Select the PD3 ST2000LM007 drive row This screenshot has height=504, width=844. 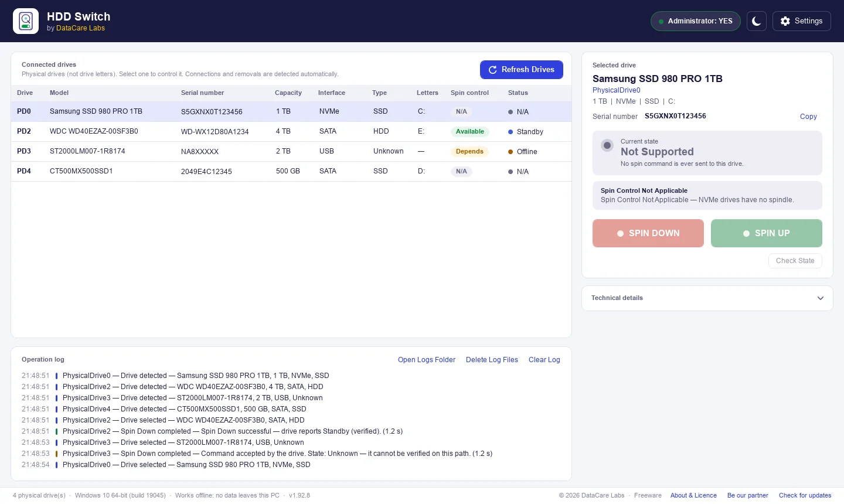(291, 151)
